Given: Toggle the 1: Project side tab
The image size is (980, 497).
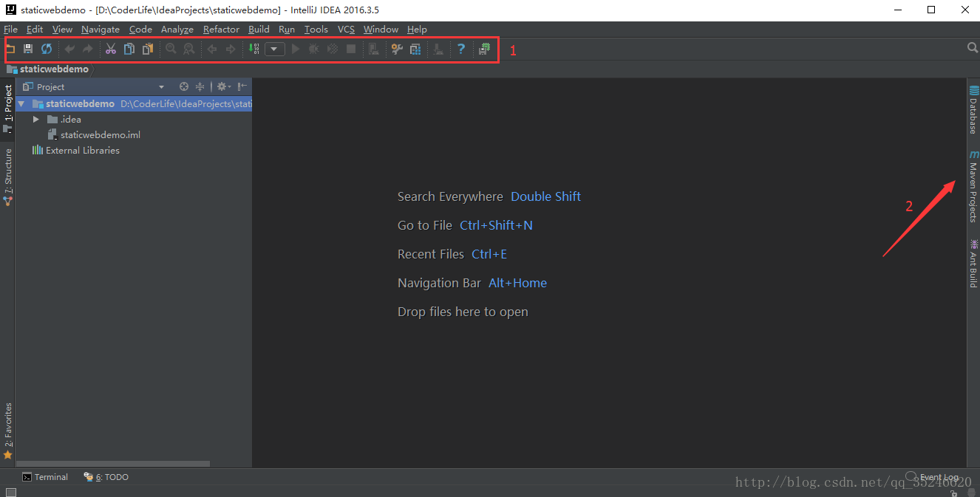Looking at the screenshot, I should (x=7, y=109).
